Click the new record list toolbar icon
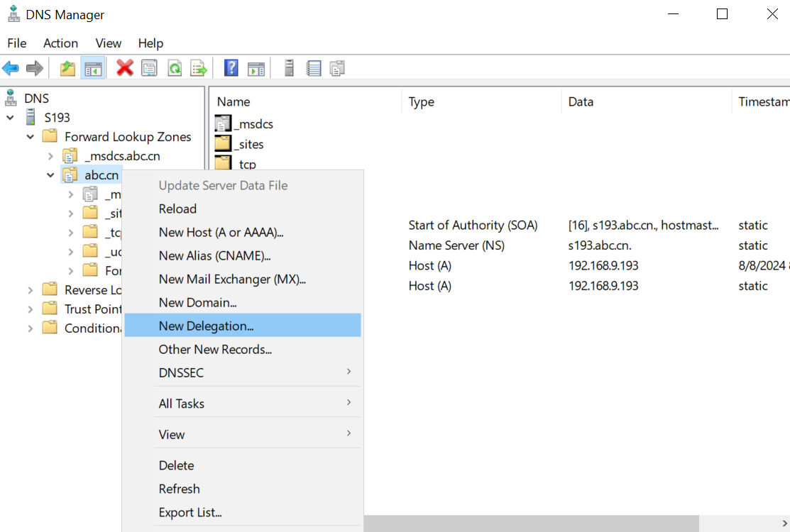This screenshot has height=532, width=790. click(314, 68)
